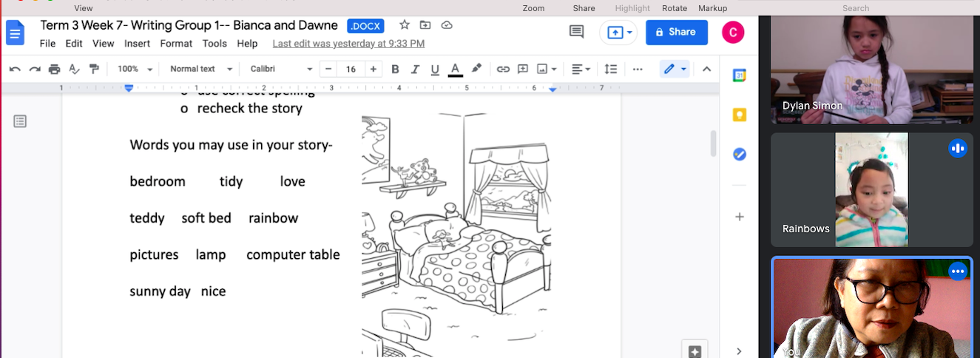Image resolution: width=980 pixels, height=358 pixels.
Task: Select Dylan Simon's video tile
Action: coord(871,69)
